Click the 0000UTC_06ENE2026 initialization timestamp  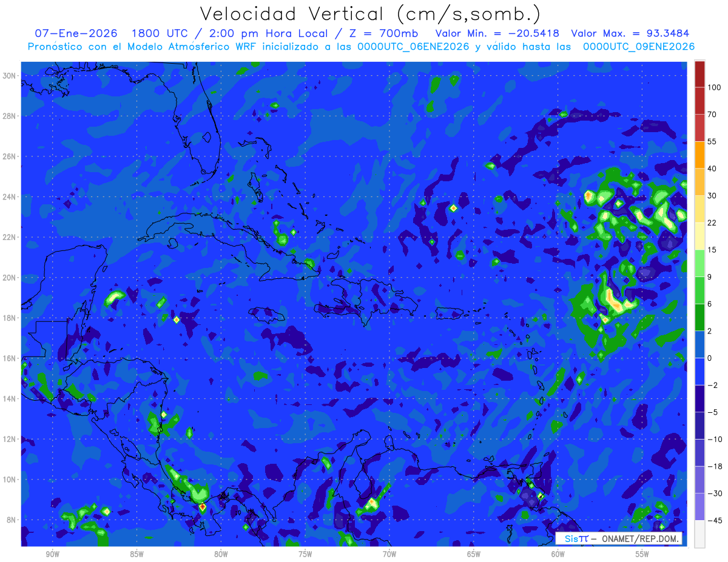point(413,47)
